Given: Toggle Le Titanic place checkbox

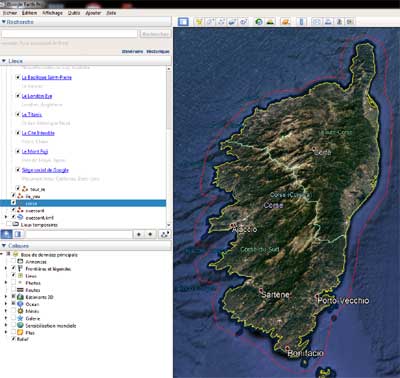Looking at the screenshot, I should click(18, 114).
